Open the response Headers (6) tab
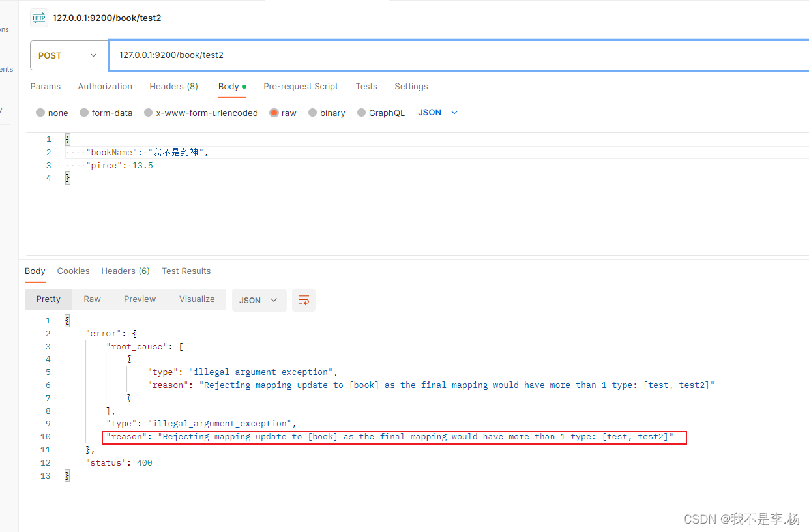Image resolution: width=809 pixels, height=532 pixels. (125, 271)
